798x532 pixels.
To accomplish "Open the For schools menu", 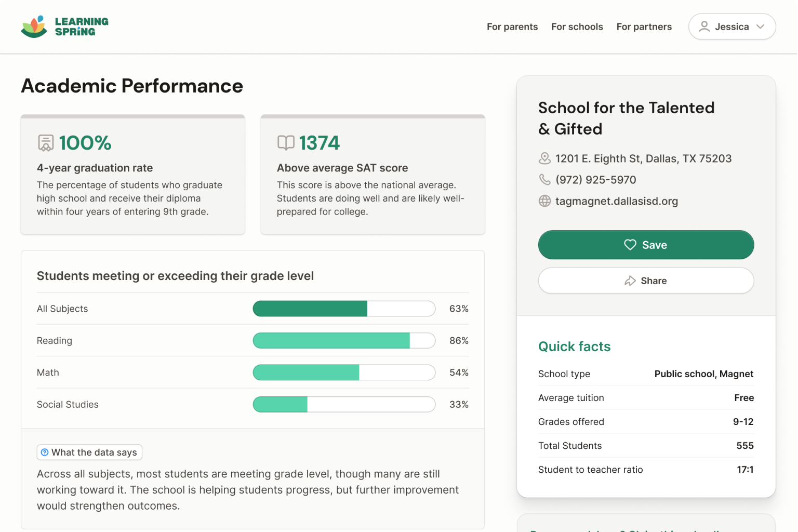I will (x=577, y=26).
